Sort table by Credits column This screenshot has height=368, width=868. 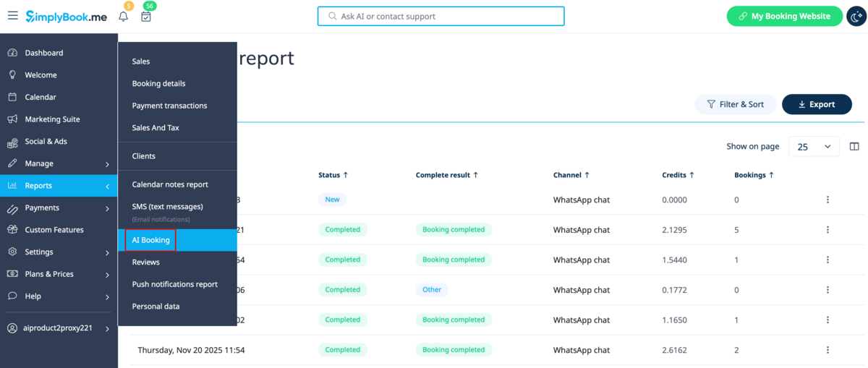coord(678,175)
